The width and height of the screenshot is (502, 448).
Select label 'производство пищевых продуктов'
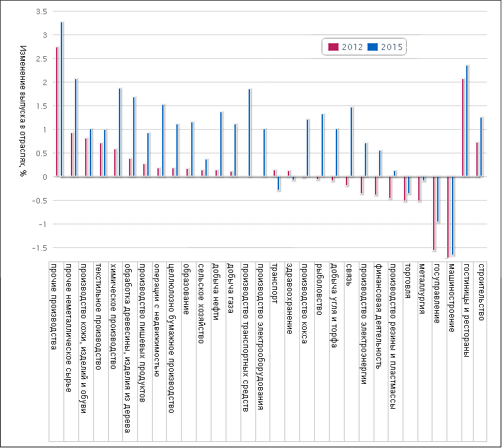point(143,333)
